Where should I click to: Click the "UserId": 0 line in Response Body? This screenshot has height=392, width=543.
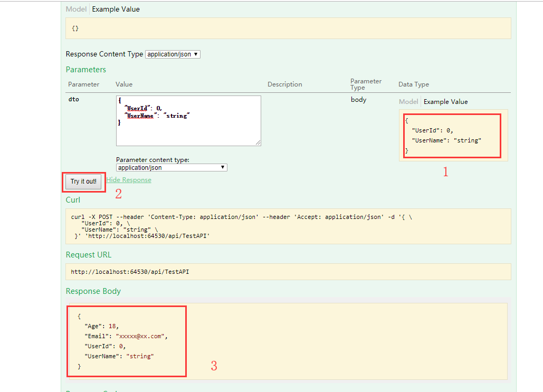tap(105, 346)
